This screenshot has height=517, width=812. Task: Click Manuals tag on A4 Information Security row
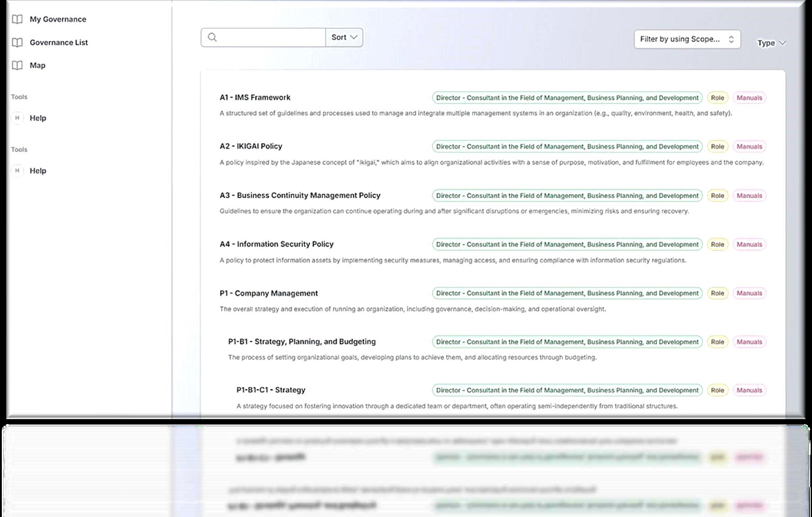pos(749,245)
